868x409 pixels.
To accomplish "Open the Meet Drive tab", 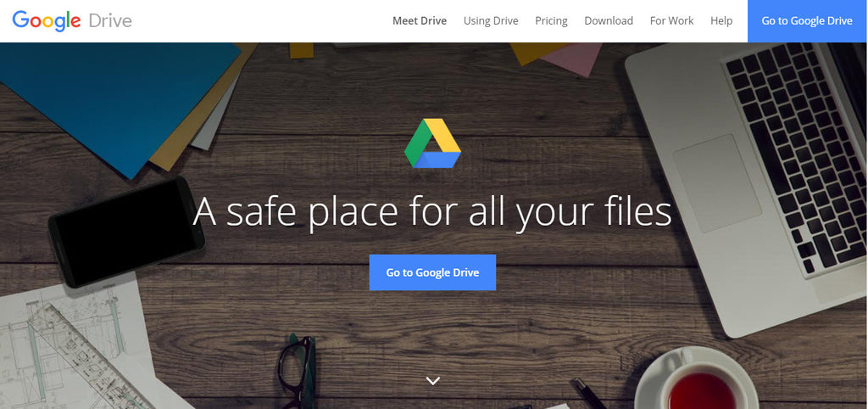I will [x=420, y=21].
